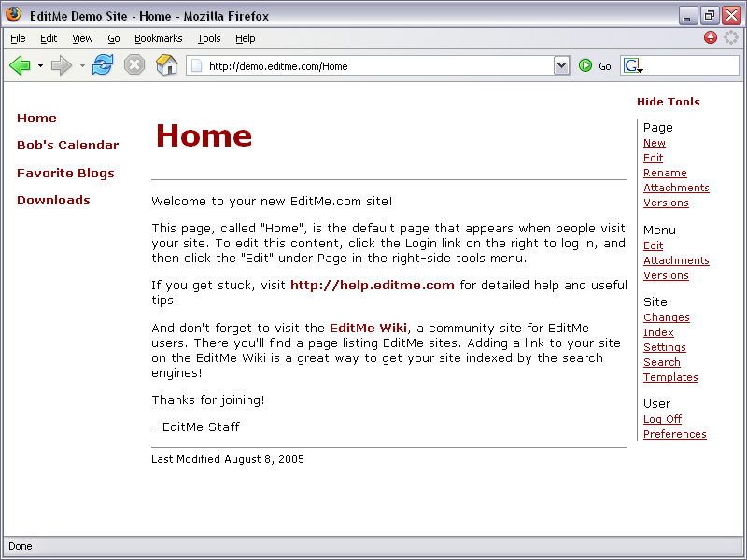The height and width of the screenshot is (560, 747).
Task: Click the activity throbber icon
Action: point(731,37)
